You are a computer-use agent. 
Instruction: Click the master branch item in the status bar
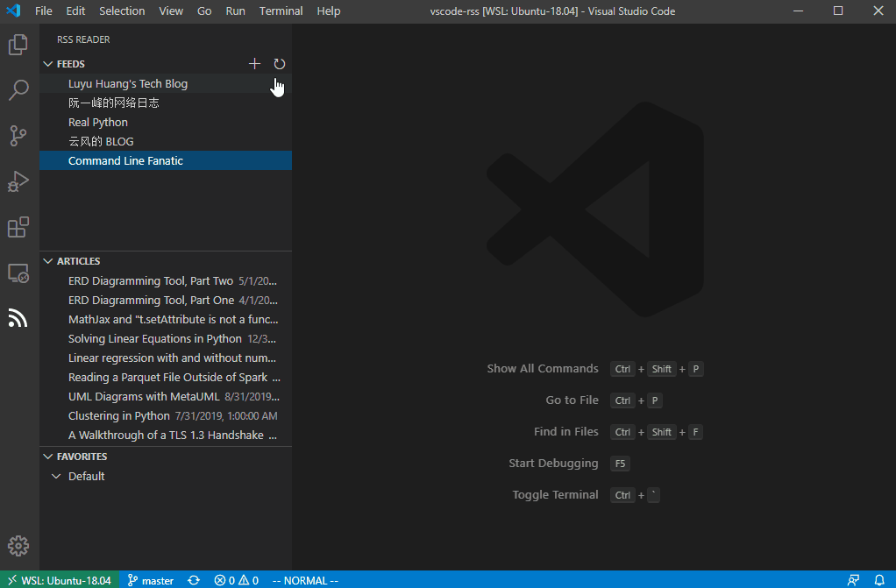tap(150, 579)
